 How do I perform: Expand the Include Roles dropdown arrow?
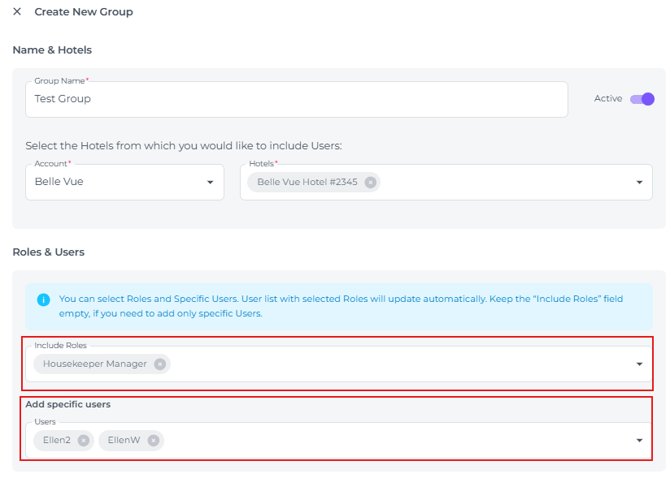point(639,364)
